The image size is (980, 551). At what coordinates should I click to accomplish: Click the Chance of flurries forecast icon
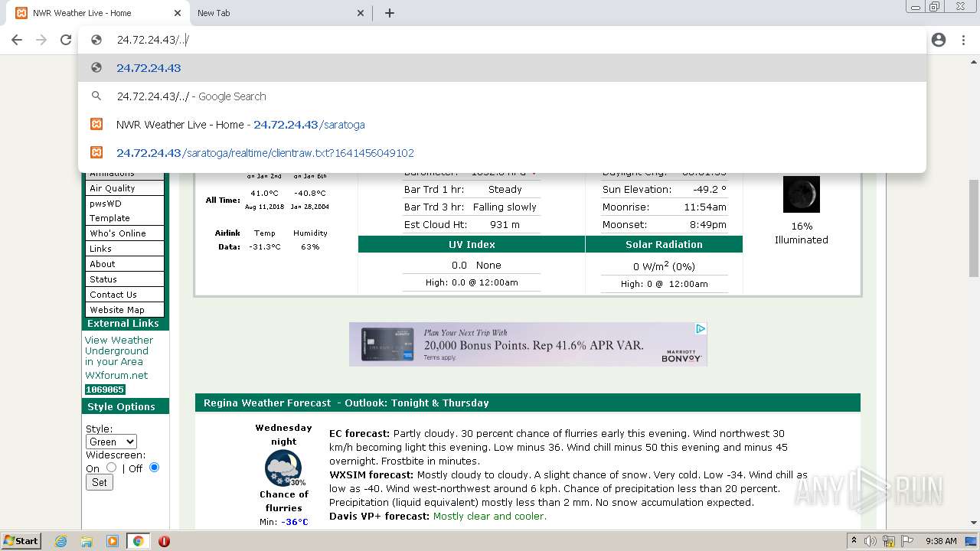[283, 468]
